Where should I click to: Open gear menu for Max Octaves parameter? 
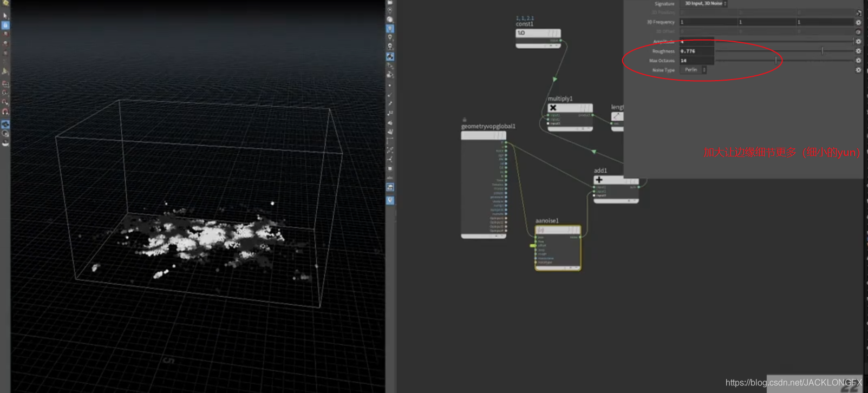tap(858, 61)
